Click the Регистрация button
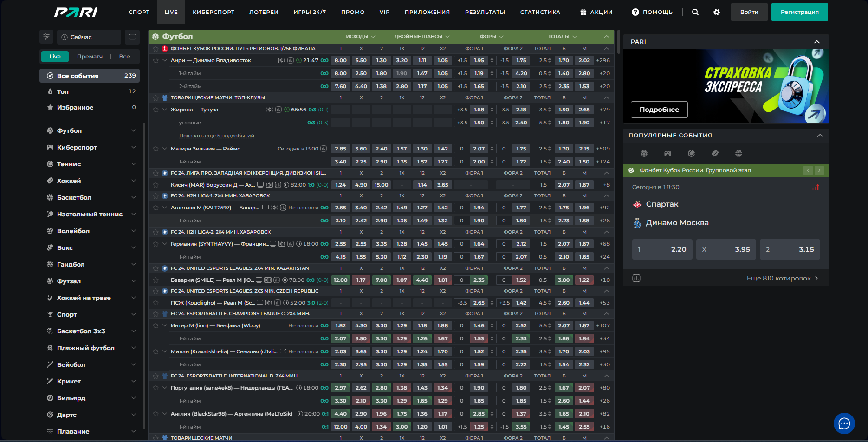The width and height of the screenshot is (868, 442). tap(799, 12)
